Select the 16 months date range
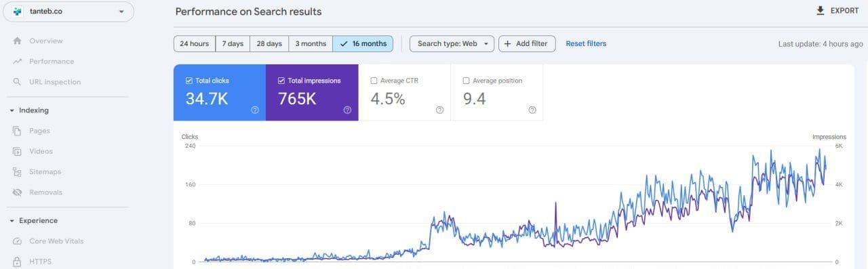Screen dimensions: 868x269 click(363, 43)
